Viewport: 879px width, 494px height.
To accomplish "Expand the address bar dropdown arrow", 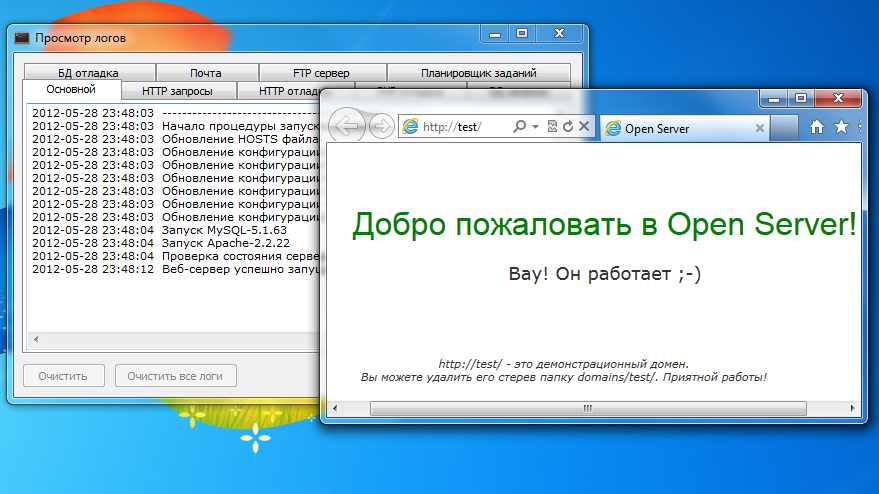I will point(535,127).
